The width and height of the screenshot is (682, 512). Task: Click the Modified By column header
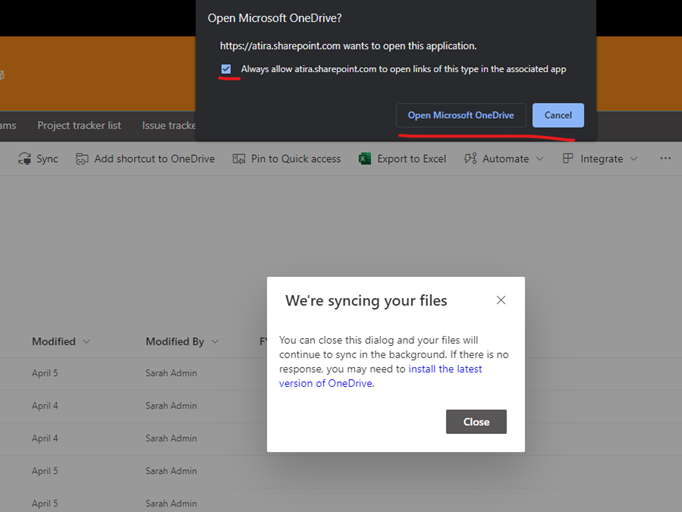(175, 341)
